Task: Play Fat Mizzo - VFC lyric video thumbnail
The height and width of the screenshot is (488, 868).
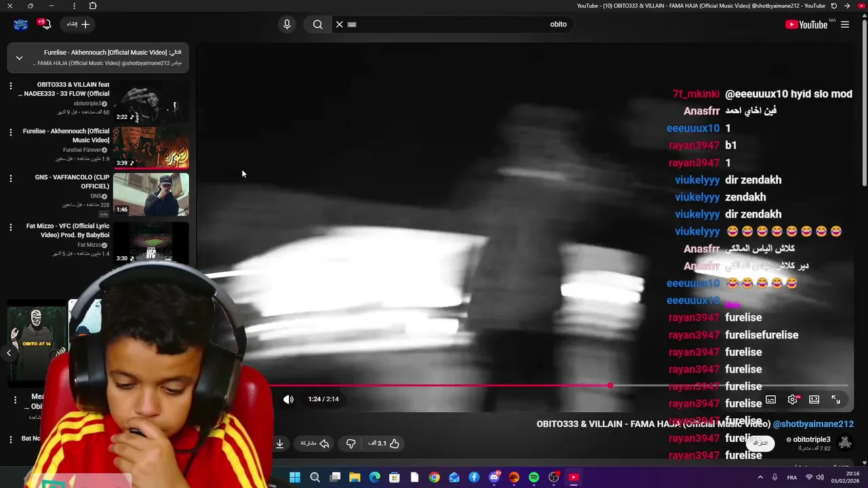Action: [x=151, y=242]
